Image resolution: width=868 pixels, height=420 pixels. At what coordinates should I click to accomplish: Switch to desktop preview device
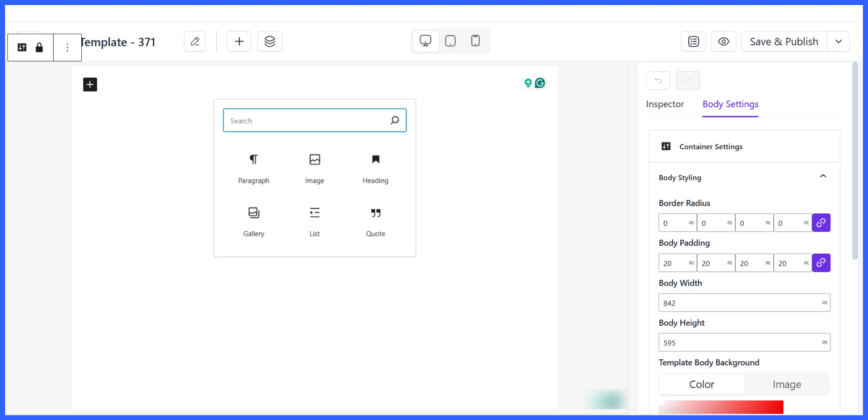pyautogui.click(x=426, y=41)
